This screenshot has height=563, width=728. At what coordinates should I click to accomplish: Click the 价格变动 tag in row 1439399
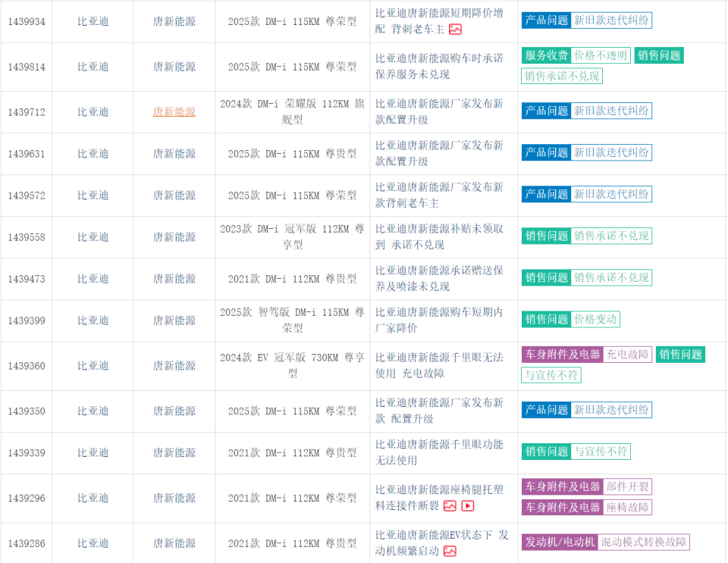coord(595,320)
